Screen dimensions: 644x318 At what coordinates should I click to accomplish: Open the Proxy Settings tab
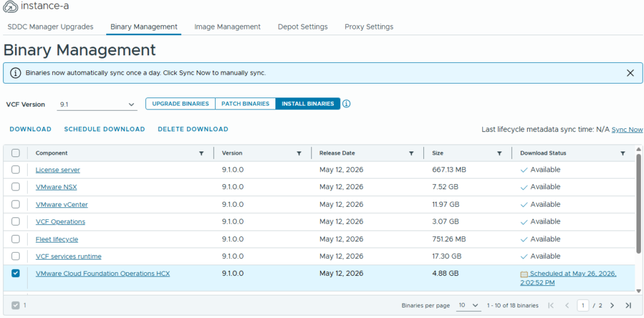369,26
